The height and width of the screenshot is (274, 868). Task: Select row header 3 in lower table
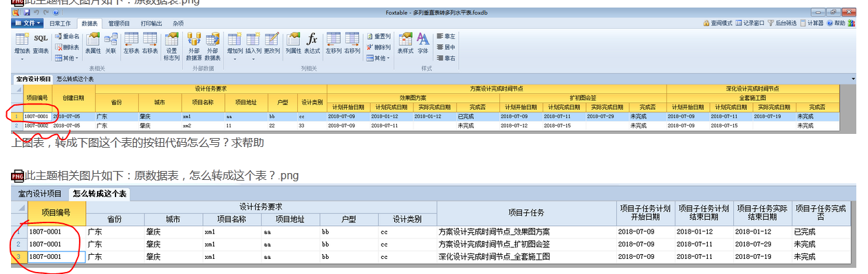[x=20, y=256]
